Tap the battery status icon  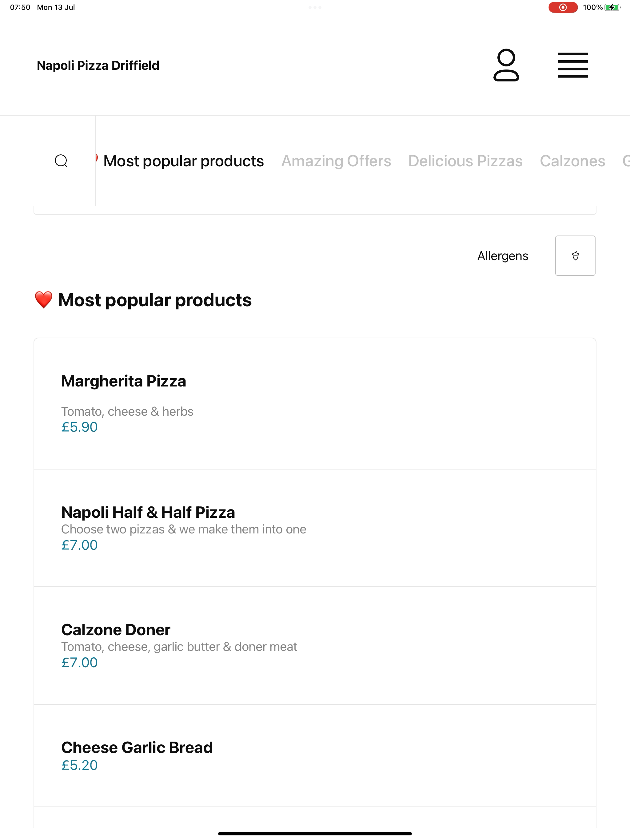coord(612,7)
